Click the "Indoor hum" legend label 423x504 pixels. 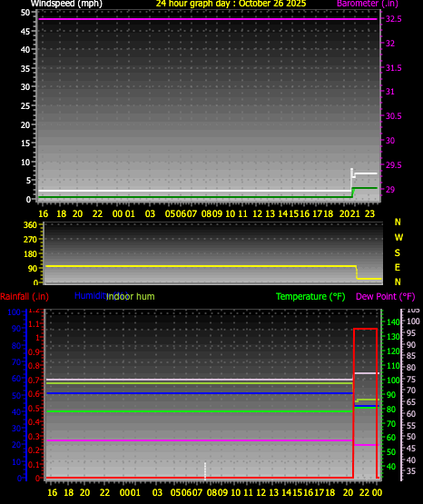click(131, 296)
